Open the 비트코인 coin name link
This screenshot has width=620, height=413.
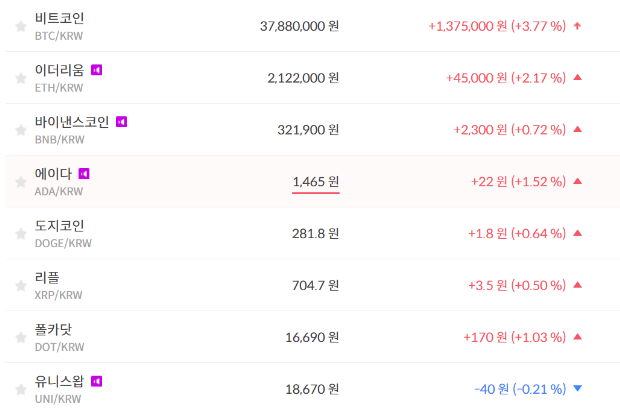pos(59,18)
